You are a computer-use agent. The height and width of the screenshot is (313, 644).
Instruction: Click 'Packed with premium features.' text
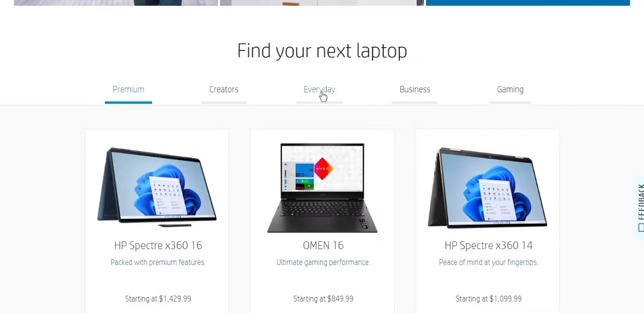[x=158, y=262]
